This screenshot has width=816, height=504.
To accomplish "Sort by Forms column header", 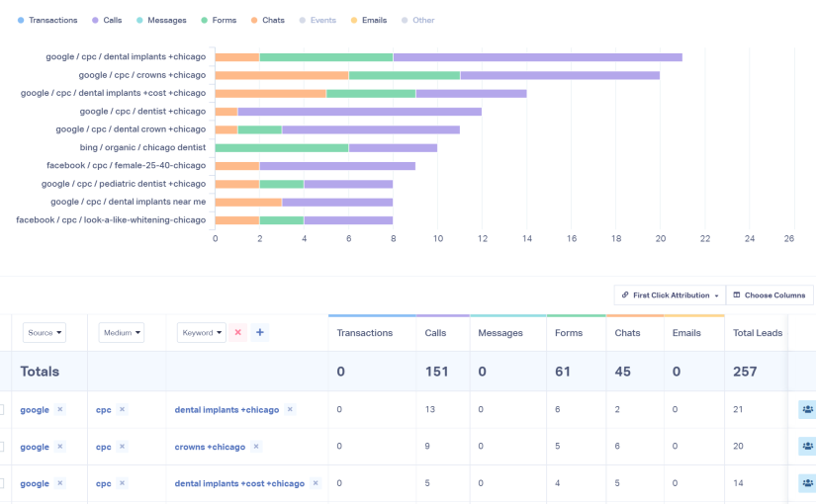I will (569, 333).
